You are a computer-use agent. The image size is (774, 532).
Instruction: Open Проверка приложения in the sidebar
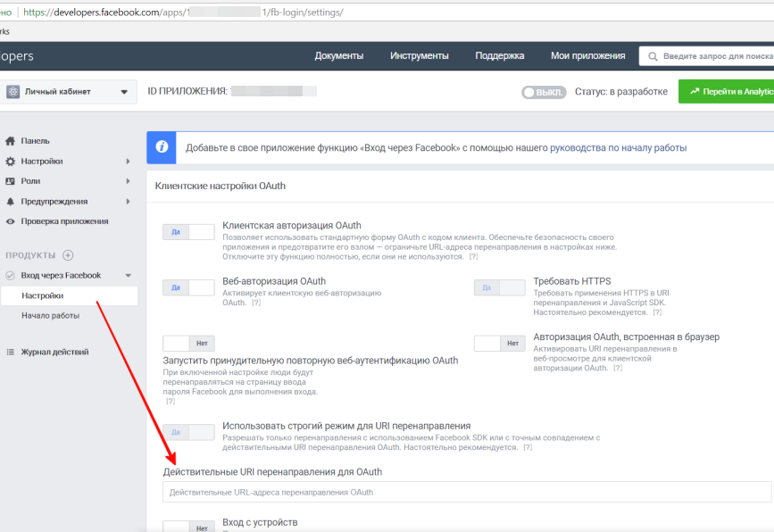[x=64, y=221]
